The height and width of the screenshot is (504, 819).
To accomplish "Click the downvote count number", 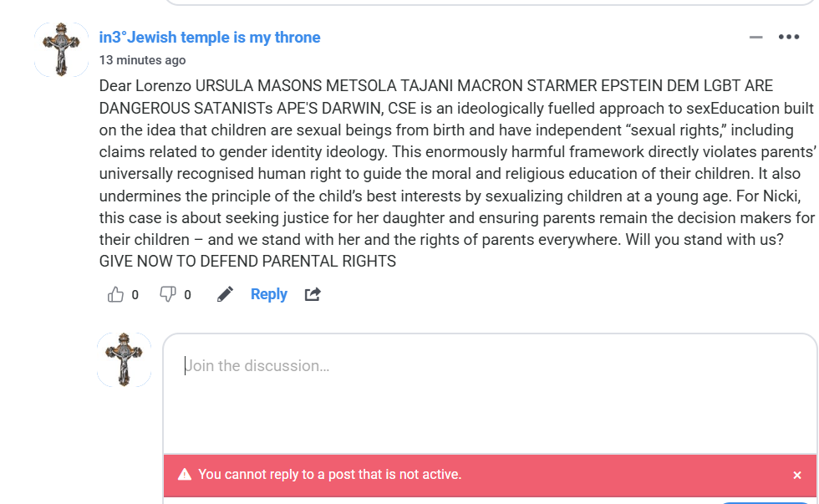I will (x=187, y=294).
